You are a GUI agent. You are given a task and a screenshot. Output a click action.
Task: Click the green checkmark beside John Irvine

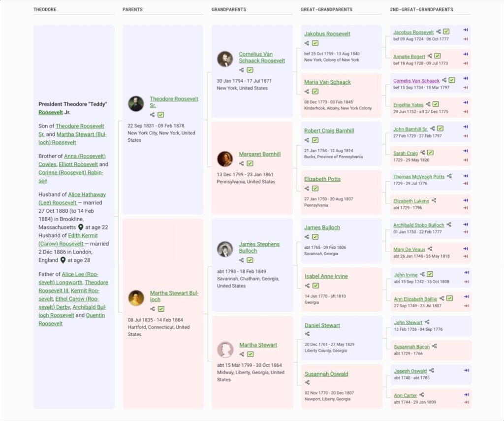coord(430,274)
